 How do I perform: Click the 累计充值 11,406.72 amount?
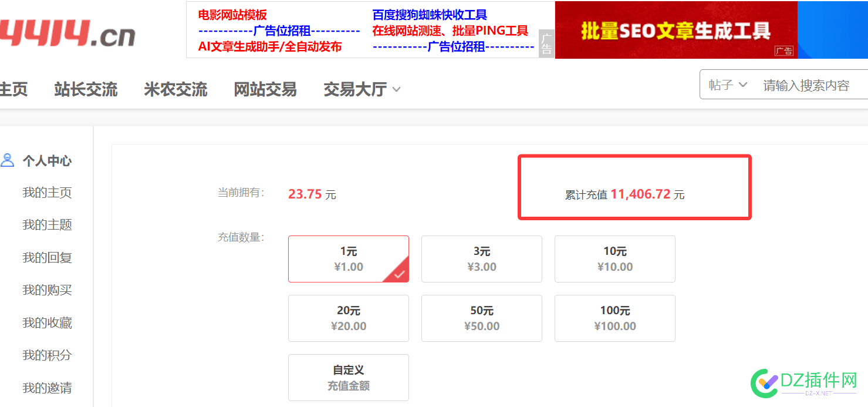point(625,194)
